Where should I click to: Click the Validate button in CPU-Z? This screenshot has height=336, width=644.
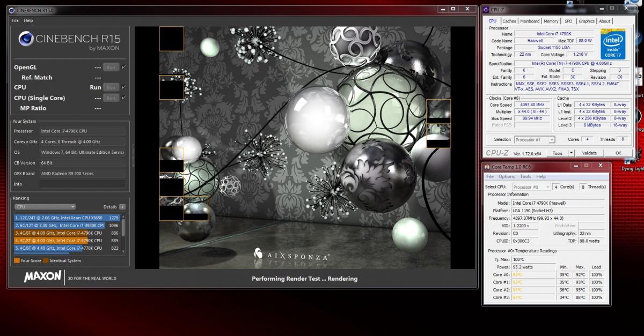pos(589,153)
